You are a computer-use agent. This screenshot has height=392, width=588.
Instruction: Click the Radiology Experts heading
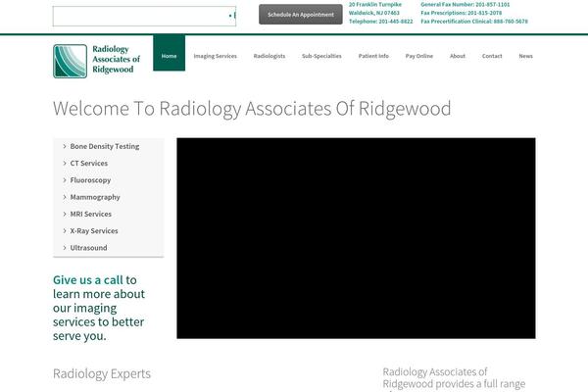coord(102,373)
